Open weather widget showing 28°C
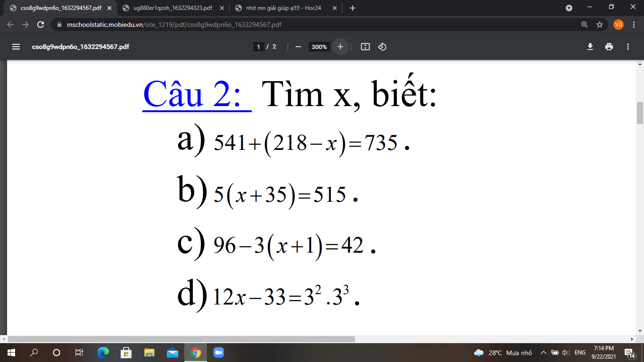This screenshot has width=644, height=362. (x=503, y=353)
